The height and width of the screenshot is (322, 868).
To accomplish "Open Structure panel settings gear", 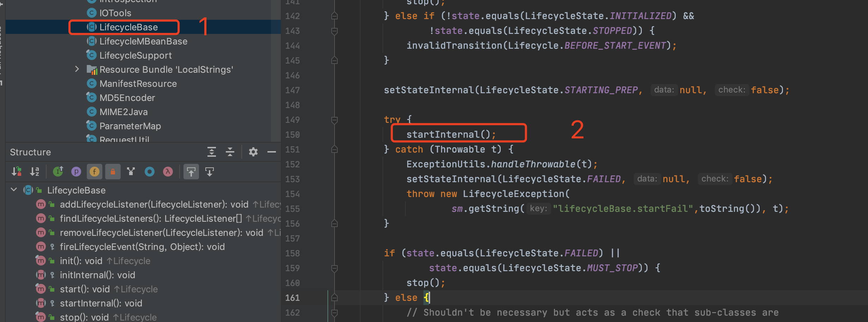I will click(253, 152).
